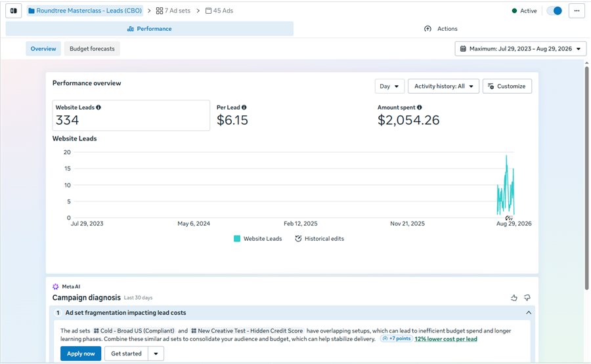Open the Budget forecasts tab
591x364 pixels.
[x=92, y=49]
